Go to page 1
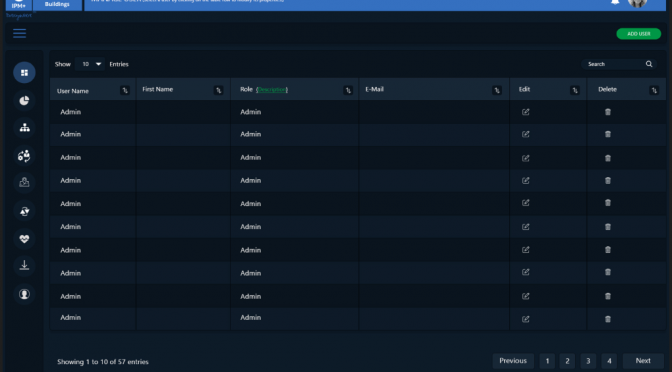The width and height of the screenshot is (672, 372). tap(547, 361)
